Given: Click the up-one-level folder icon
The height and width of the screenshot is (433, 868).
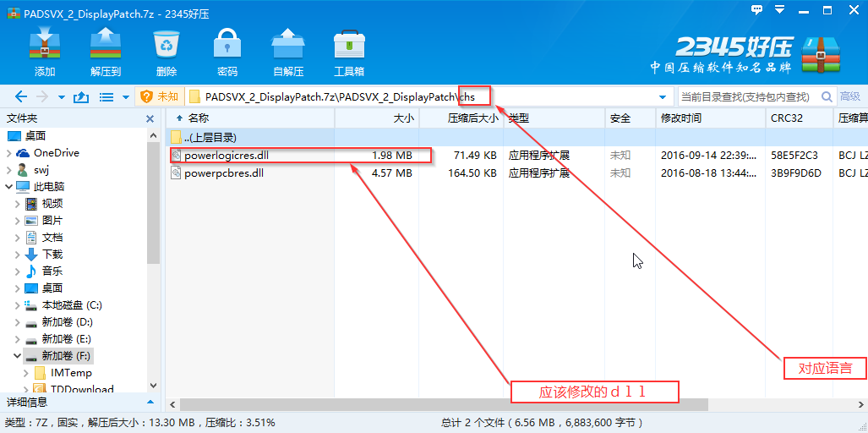Looking at the screenshot, I should [81, 97].
